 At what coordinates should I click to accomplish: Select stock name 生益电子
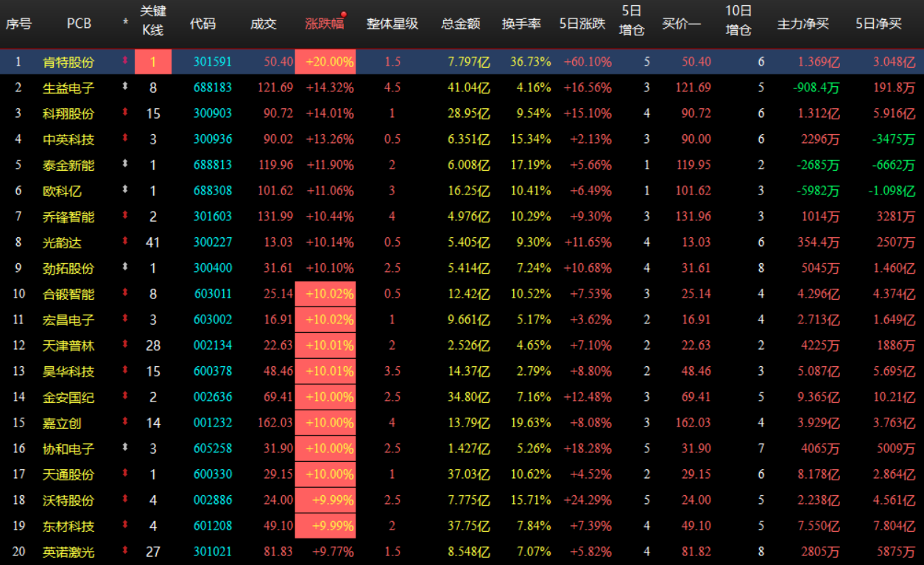(x=68, y=88)
